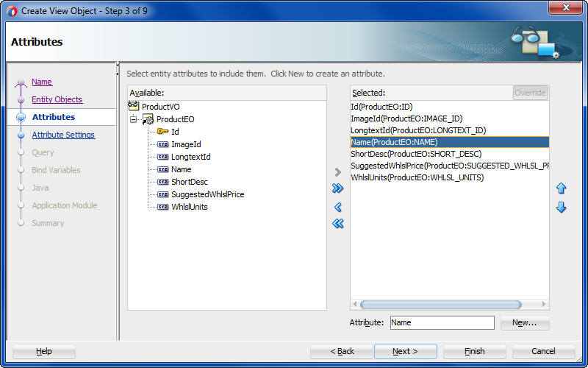Select ProductVO in the Available tree
The image size is (588, 368).
160,107
